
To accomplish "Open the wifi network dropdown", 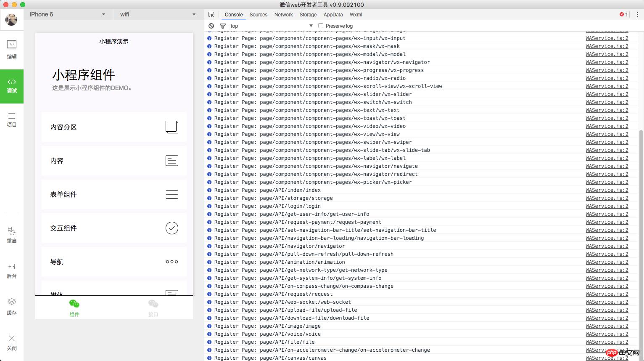I will (158, 14).
